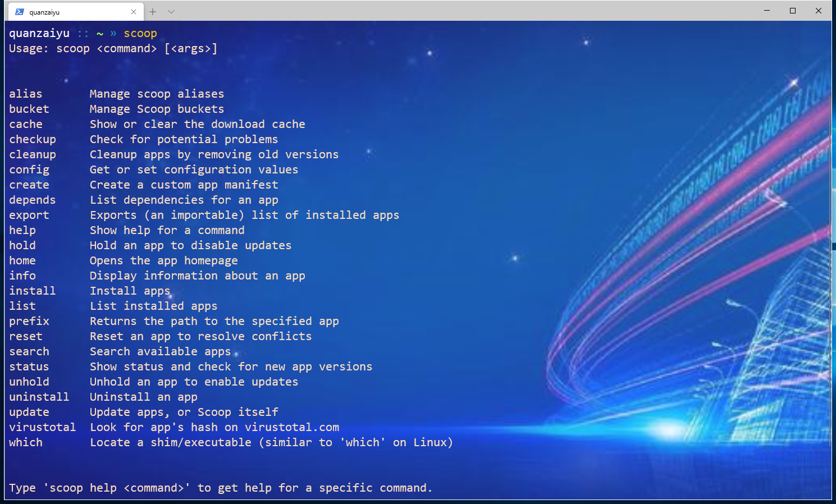Open the new-tab profile dropdown arrow

[171, 12]
